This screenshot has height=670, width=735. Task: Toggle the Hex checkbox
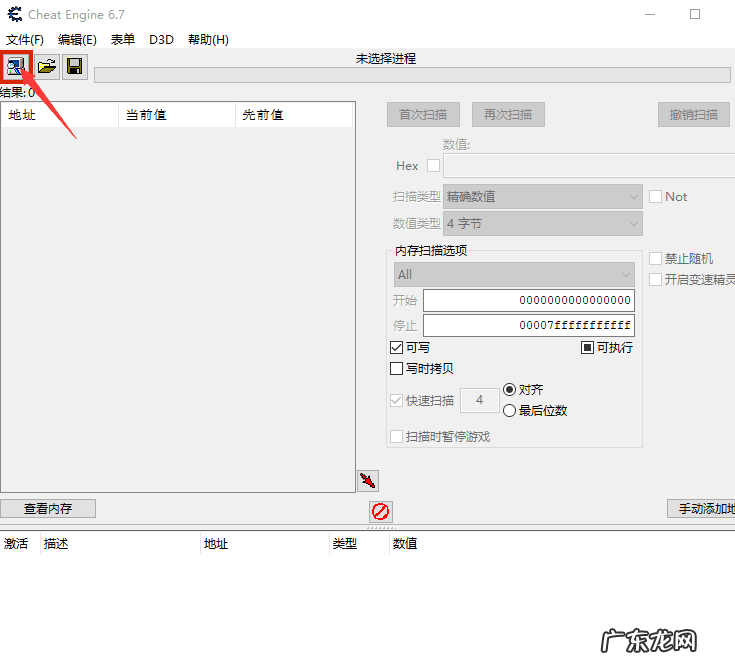coord(434,166)
